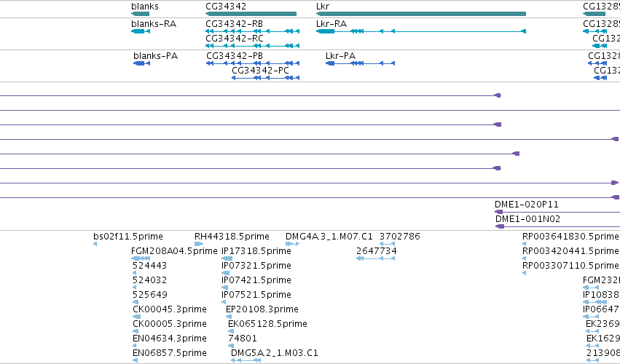Image resolution: width=620 pixels, height=364 pixels.
Task: Click the CG34342-PC label text
Action: tap(260, 71)
